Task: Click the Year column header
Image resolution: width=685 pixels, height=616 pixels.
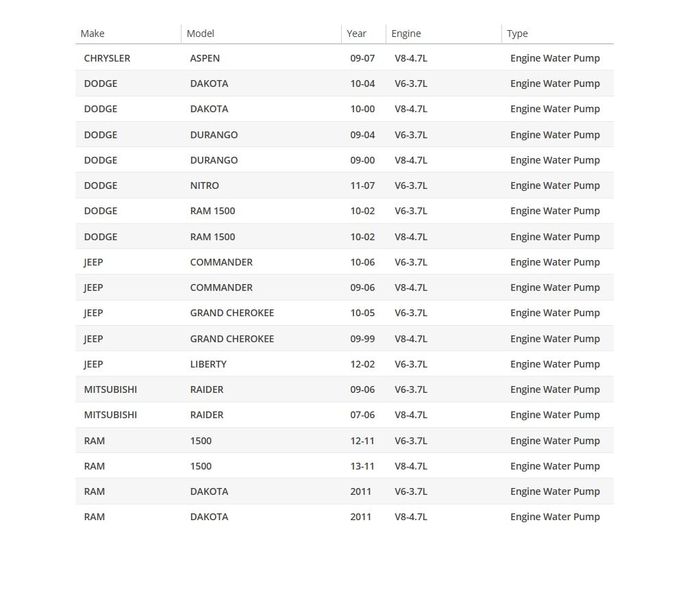Action: tap(356, 34)
